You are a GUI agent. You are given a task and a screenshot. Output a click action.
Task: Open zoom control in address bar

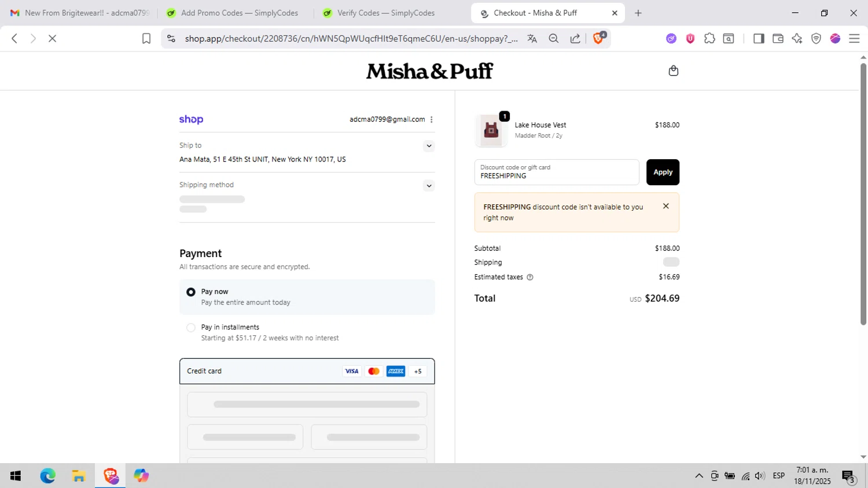554,38
